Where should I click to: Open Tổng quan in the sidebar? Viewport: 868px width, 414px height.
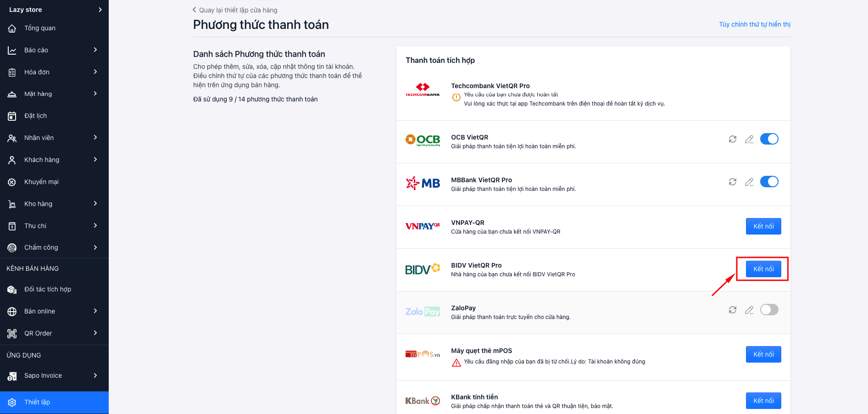pos(40,28)
